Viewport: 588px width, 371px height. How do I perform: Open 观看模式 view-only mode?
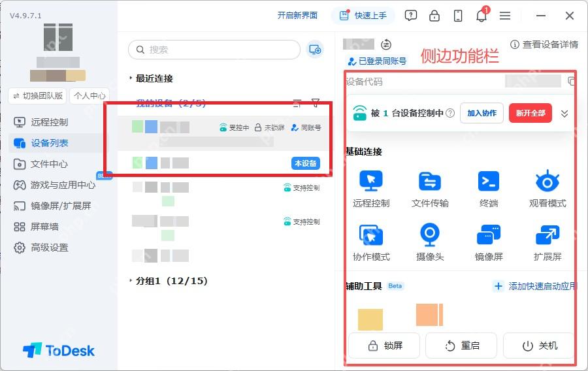coord(547,182)
